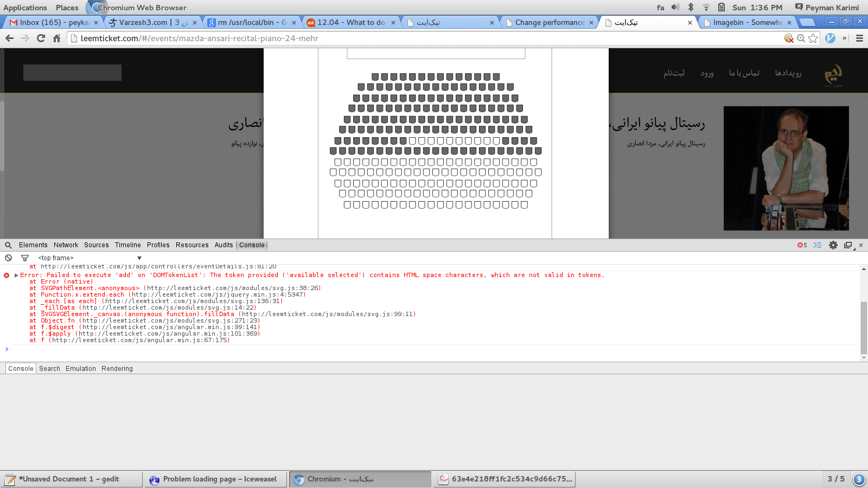
Task: Open the Bluetooth indicator in the top panel
Action: [691, 8]
